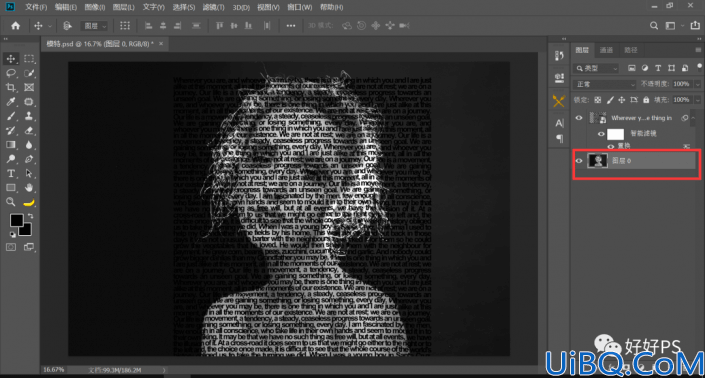The image size is (705, 378).
Task: Select the 图层 0 layer thumbnail
Action: tap(598, 160)
